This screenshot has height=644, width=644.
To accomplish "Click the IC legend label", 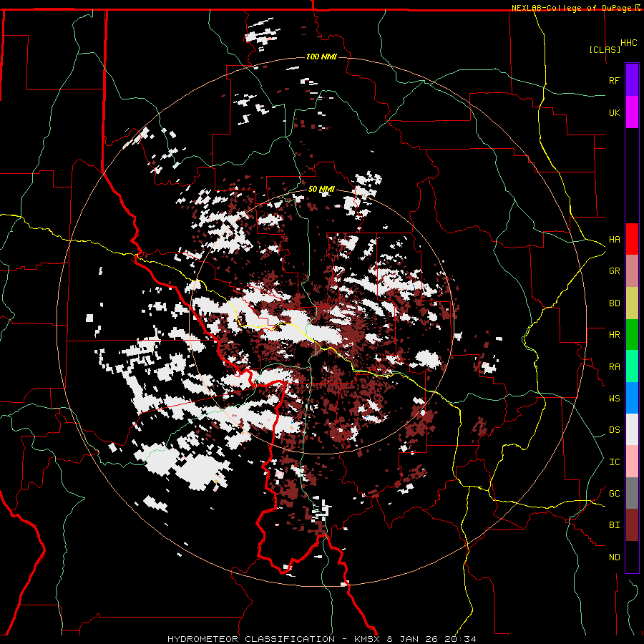I will click(614, 462).
